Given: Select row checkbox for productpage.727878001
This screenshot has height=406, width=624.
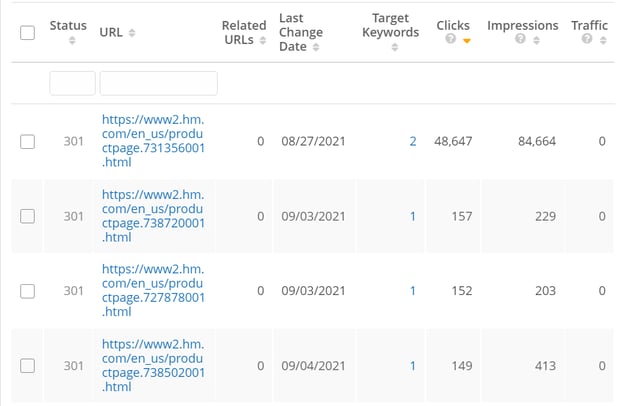Looking at the screenshot, I should (27, 291).
